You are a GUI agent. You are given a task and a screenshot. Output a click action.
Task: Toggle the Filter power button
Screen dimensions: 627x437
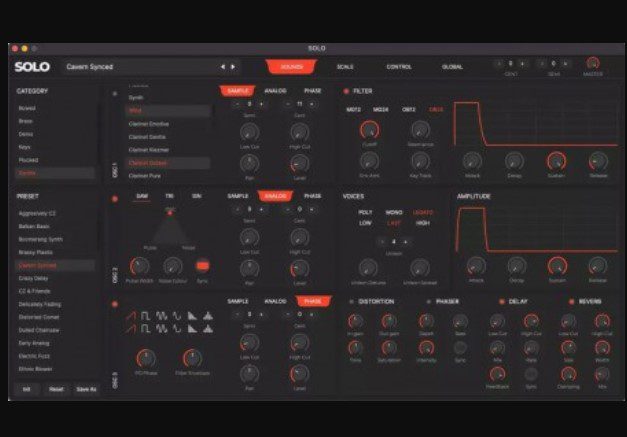[346, 91]
